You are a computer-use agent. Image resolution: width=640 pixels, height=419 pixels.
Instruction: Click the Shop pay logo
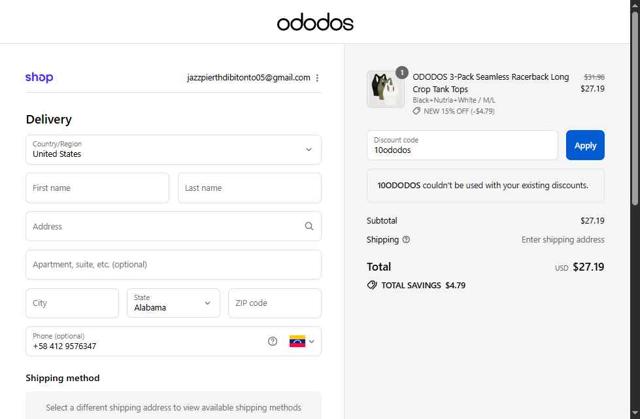point(39,77)
